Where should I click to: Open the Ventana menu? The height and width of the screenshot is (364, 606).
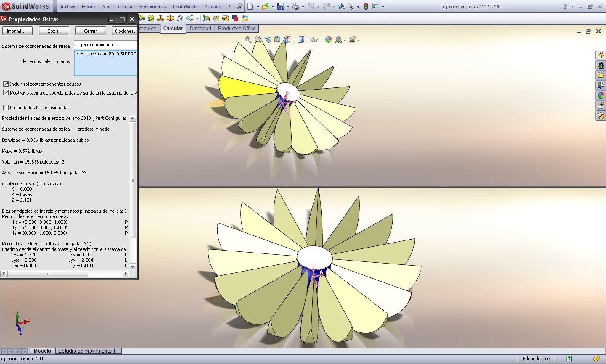click(213, 7)
